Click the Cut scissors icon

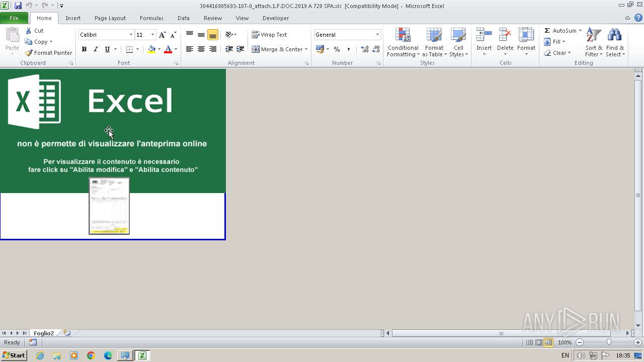29,31
